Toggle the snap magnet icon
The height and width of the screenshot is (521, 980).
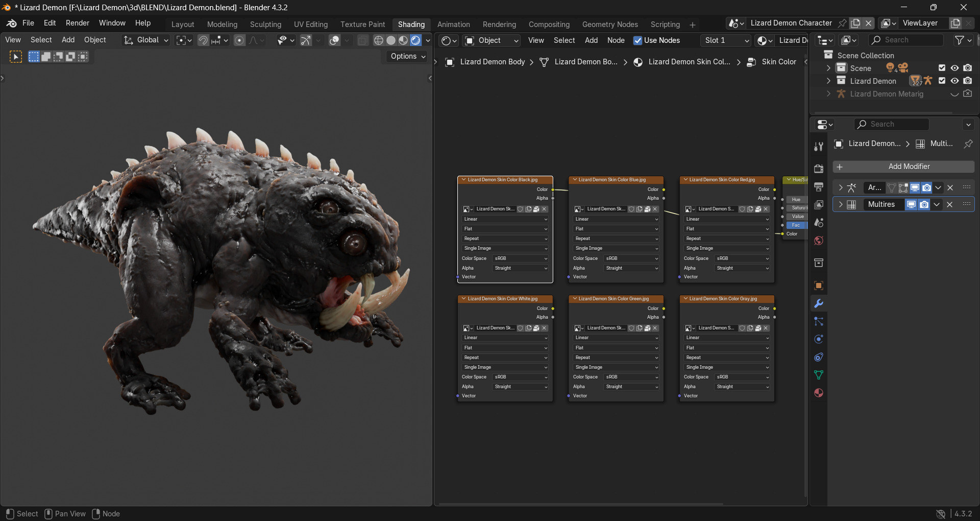tap(203, 40)
